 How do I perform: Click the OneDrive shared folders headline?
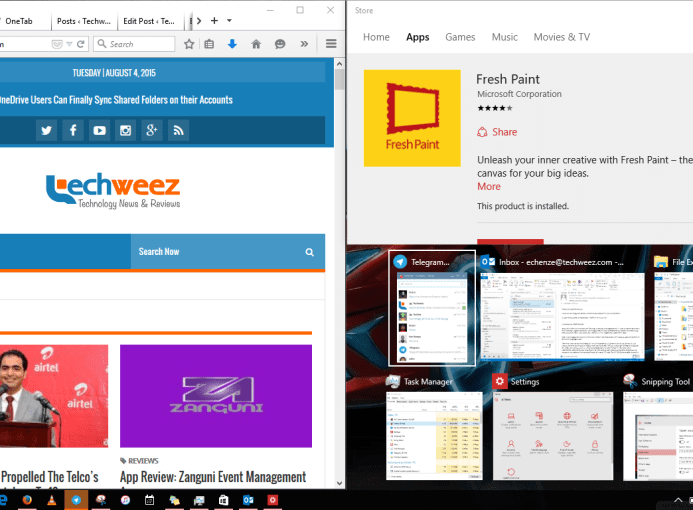point(116,100)
